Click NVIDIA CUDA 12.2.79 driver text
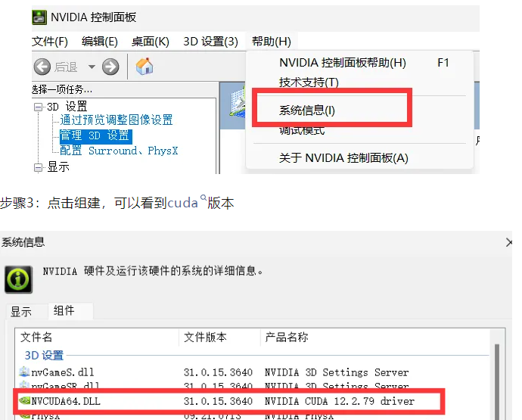This screenshot has width=522, height=420. tap(340, 401)
